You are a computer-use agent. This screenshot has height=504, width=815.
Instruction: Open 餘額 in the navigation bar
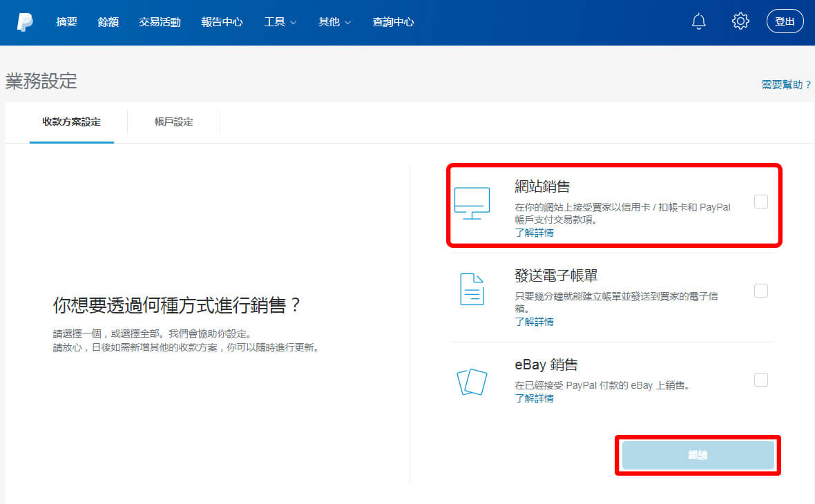108,22
